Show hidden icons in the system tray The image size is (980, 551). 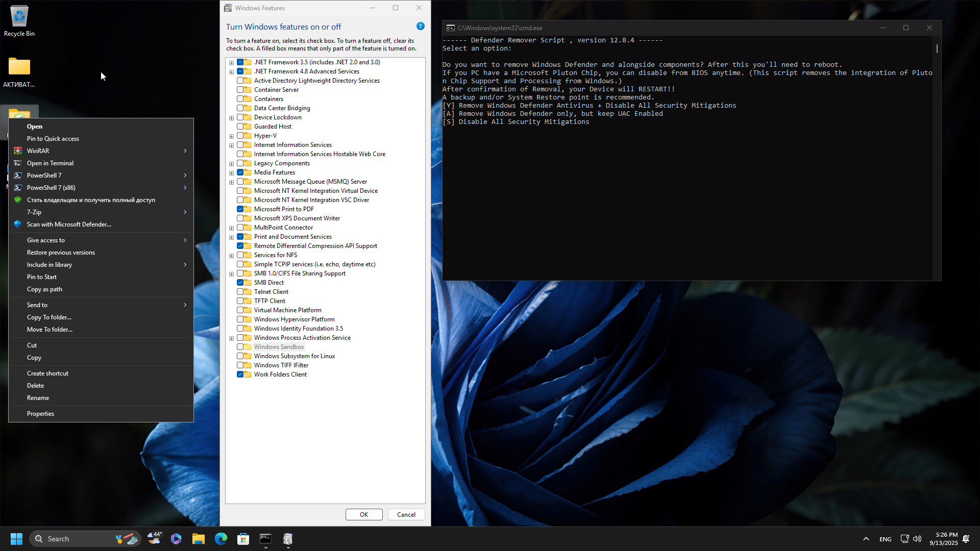[866, 539]
